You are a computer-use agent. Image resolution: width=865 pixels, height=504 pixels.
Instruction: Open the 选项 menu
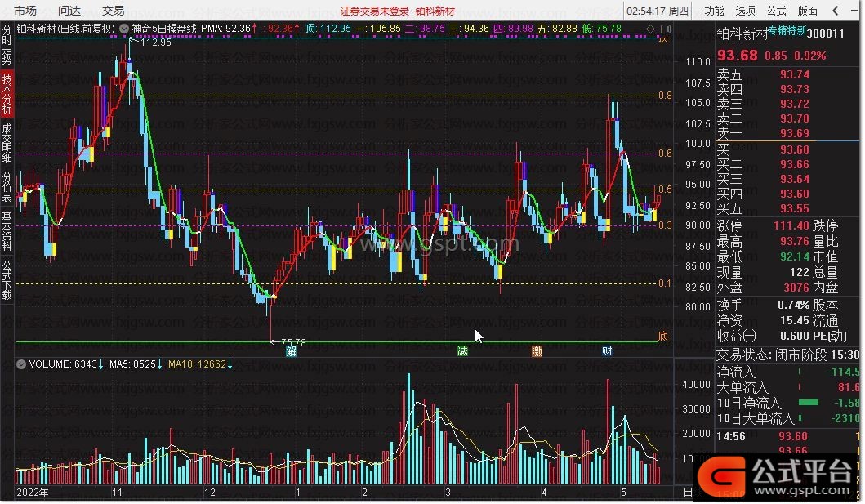(745, 11)
